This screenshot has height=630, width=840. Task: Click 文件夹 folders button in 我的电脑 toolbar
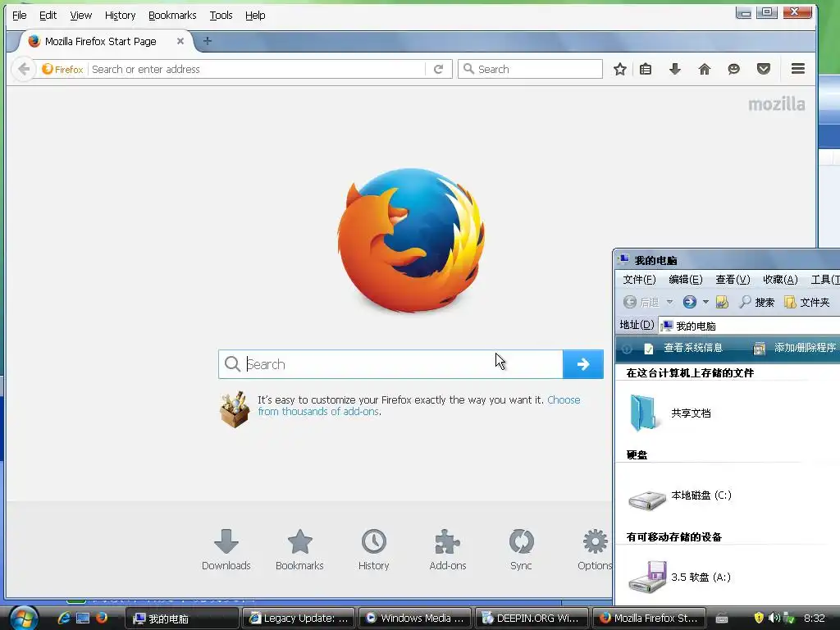tap(807, 302)
